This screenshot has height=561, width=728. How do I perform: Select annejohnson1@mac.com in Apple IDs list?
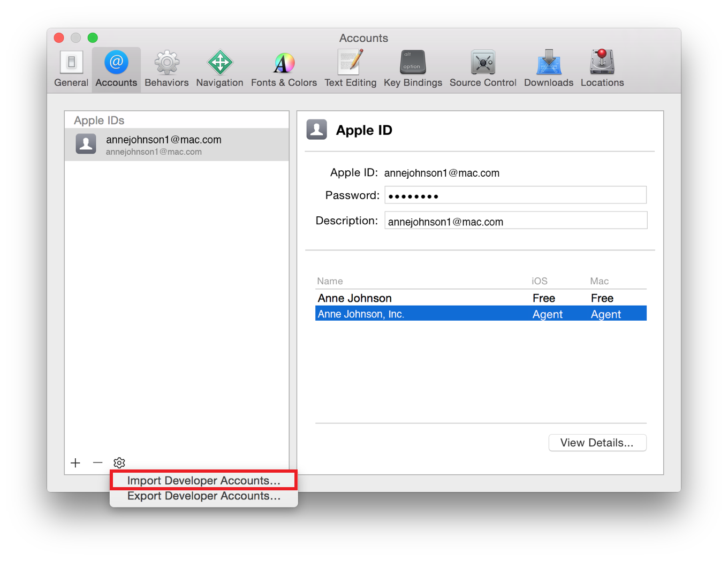tap(177, 145)
